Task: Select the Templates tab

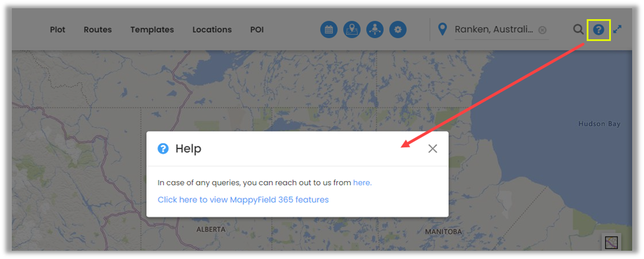Action: [x=152, y=29]
